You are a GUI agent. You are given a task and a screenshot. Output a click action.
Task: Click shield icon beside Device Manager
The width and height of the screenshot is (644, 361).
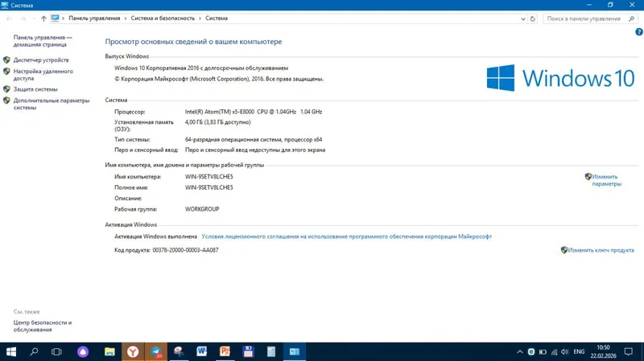[6, 59]
